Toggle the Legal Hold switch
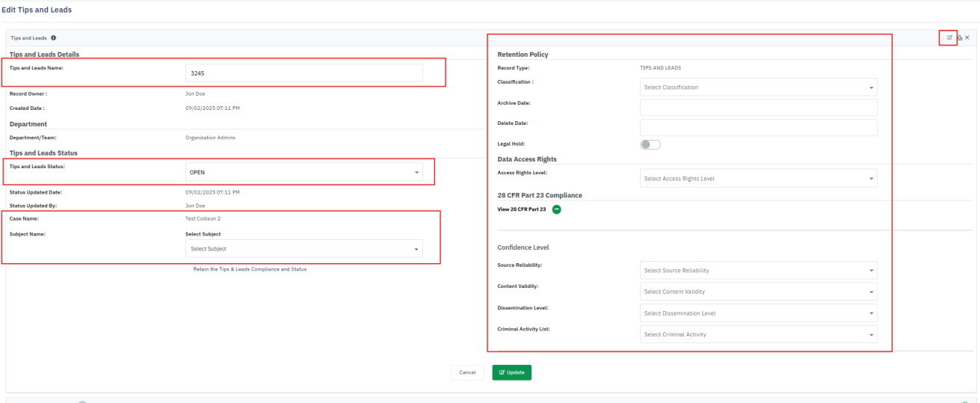The image size is (980, 403). point(650,144)
